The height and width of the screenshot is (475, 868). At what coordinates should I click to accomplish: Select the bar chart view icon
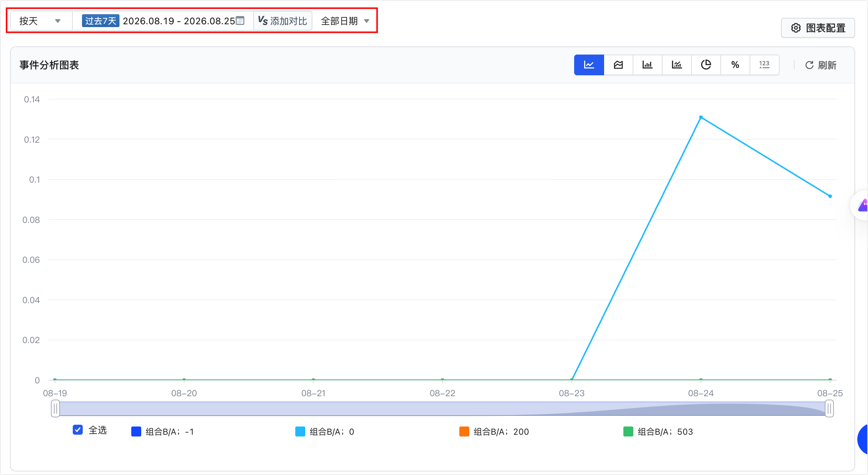tap(648, 65)
